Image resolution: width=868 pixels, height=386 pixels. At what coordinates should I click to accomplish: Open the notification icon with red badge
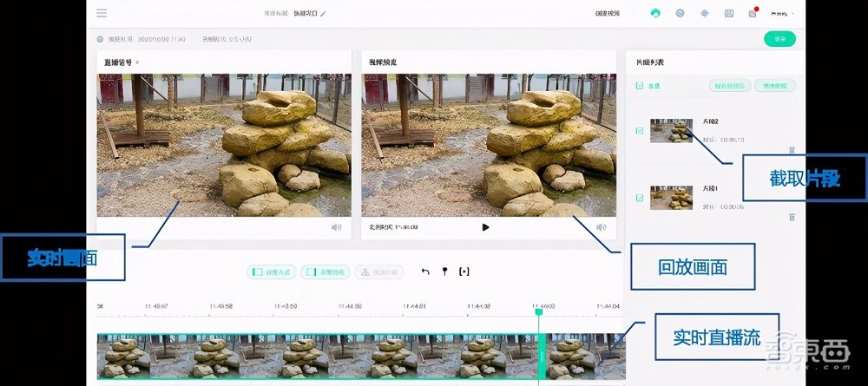(753, 14)
